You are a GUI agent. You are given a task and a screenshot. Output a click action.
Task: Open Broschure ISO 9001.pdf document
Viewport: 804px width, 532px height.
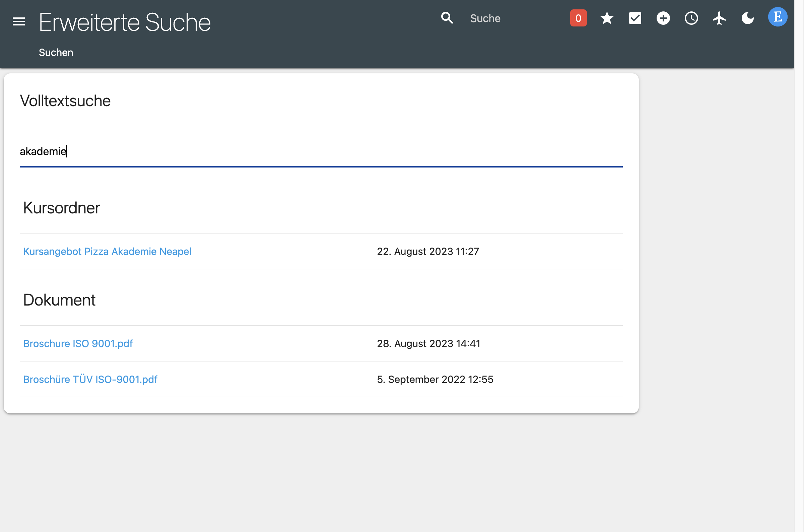pos(78,344)
